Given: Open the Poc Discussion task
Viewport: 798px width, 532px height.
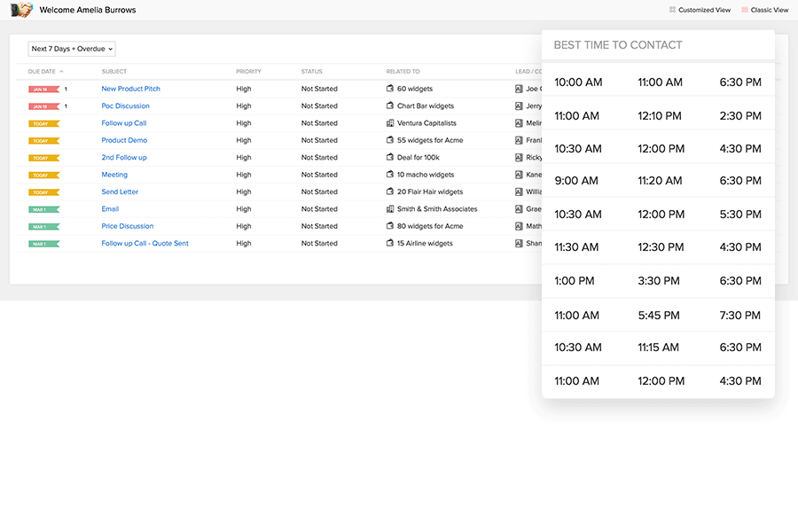Looking at the screenshot, I should pos(125,106).
